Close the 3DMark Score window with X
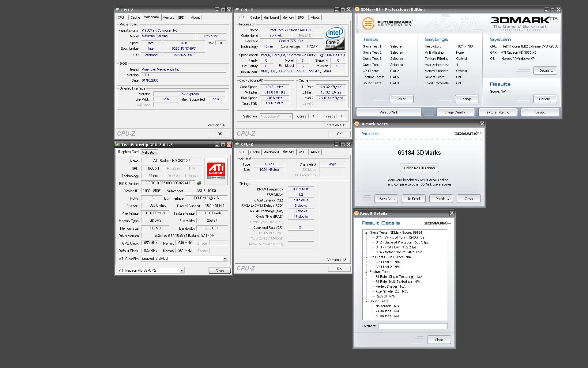Image resolution: width=588 pixels, height=368 pixels. [482, 124]
